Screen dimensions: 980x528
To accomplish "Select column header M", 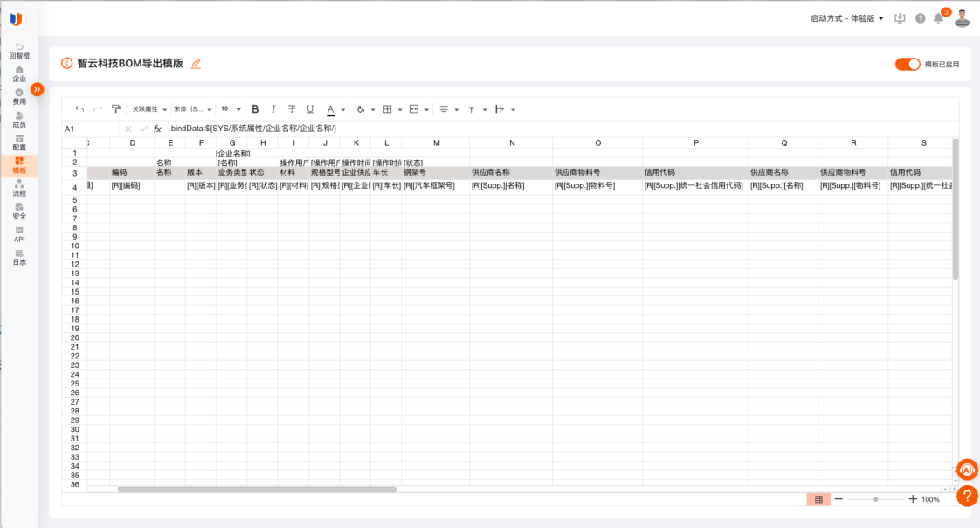I will pyautogui.click(x=436, y=143).
